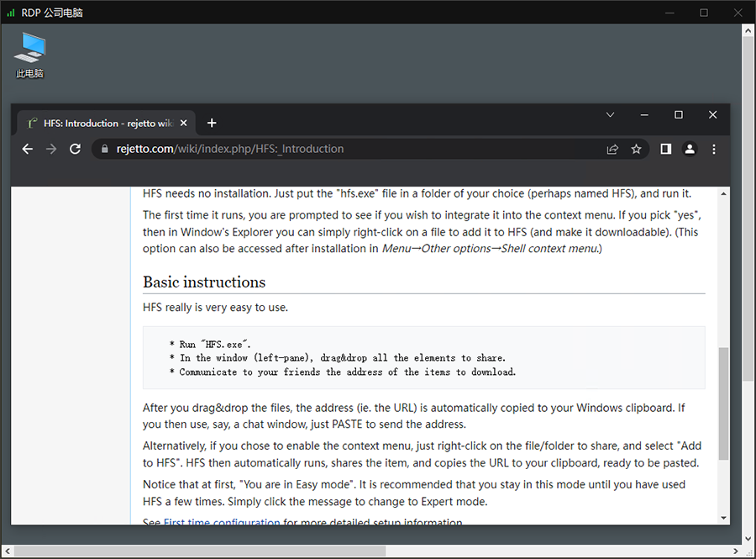Open the First time configuration link
This screenshot has height=559, width=756.
(222, 522)
